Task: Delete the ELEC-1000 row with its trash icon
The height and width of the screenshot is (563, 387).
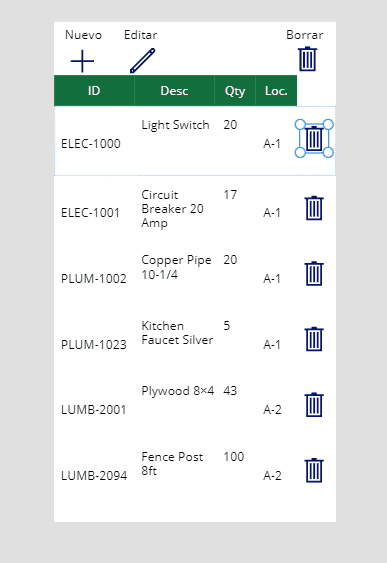Action: coord(314,138)
